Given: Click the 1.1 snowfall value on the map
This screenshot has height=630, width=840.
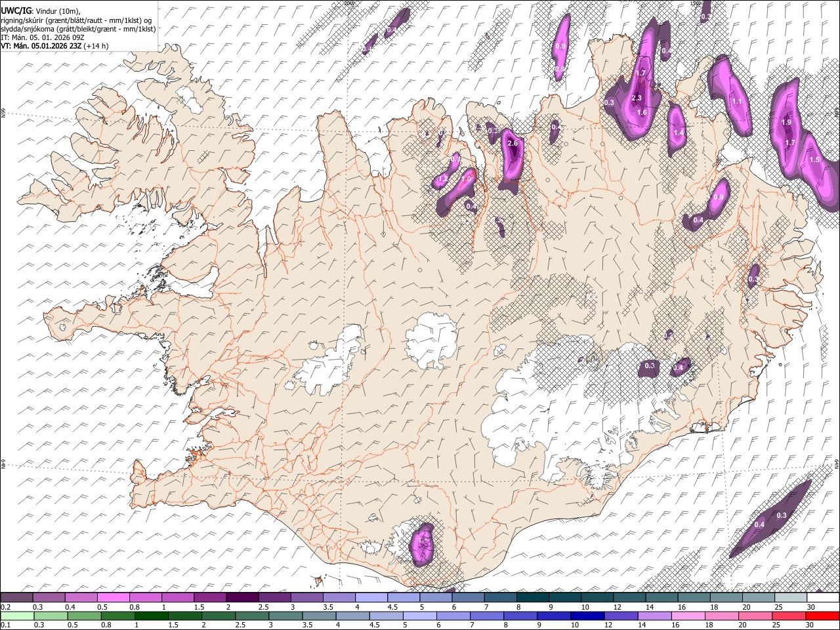Looking at the screenshot, I should pos(737,102).
